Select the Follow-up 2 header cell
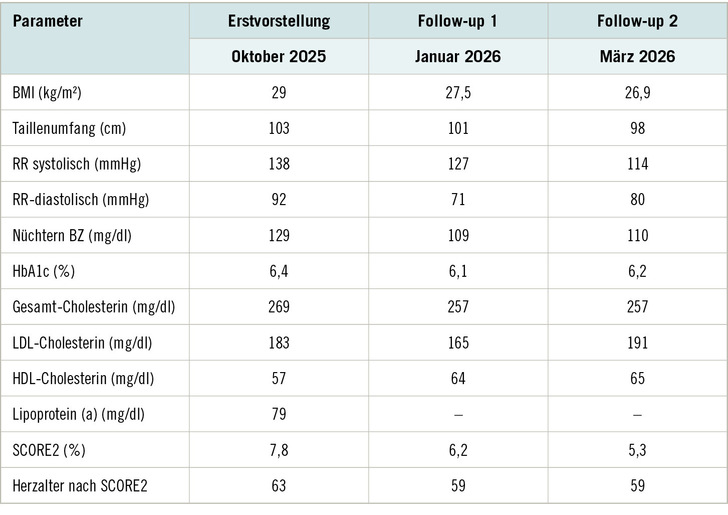Viewport: 728px width, 515px height. [x=638, y=20]
